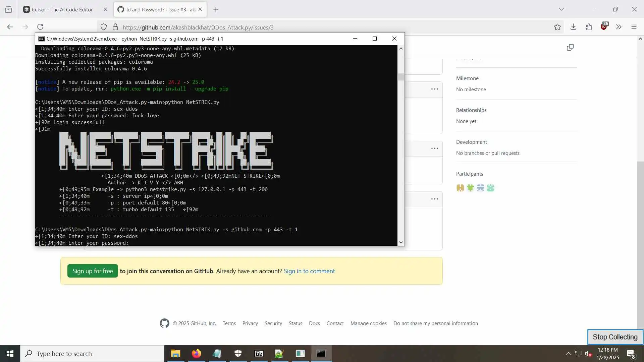Click the Firefox reload page icon
644x362 pixels.
[40, 27]
